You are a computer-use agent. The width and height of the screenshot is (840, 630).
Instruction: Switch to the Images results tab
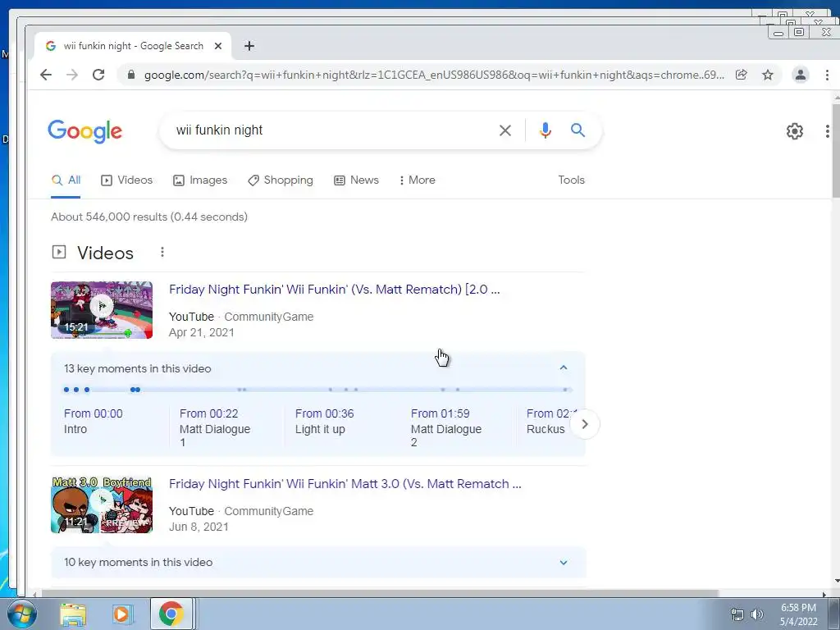coord(200,180)
